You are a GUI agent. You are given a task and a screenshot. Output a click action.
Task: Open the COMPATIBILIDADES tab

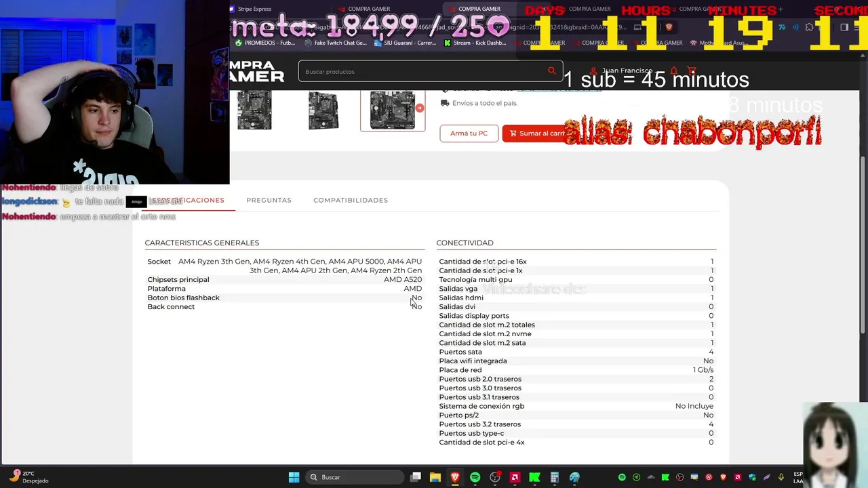(x=351, y=200)
